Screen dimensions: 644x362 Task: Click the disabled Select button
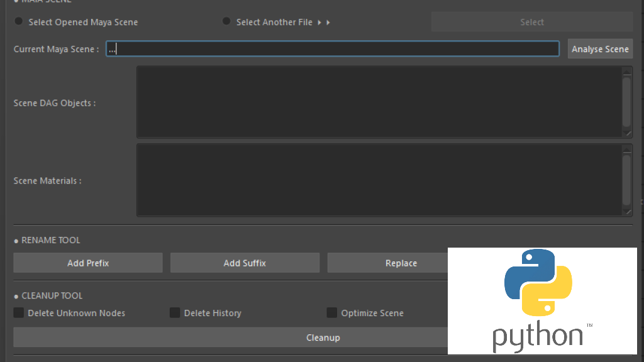pyautogui.click(x=532, y=22)
